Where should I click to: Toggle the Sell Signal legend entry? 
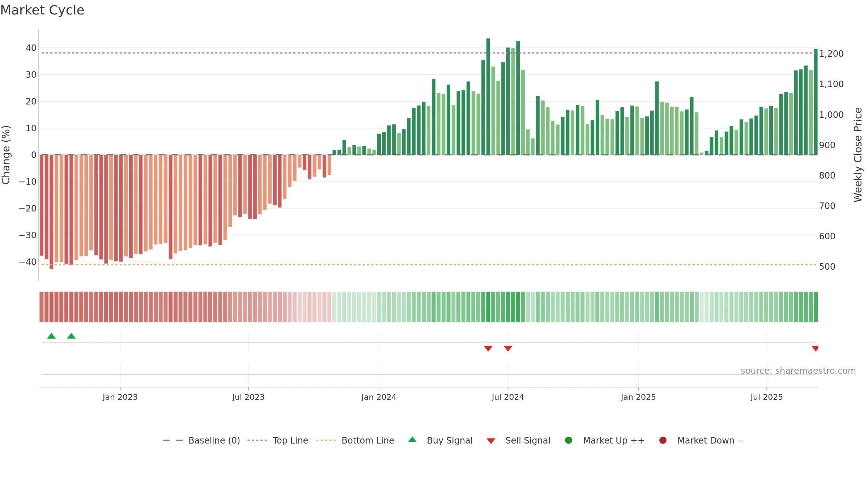[x=518, y=440]
